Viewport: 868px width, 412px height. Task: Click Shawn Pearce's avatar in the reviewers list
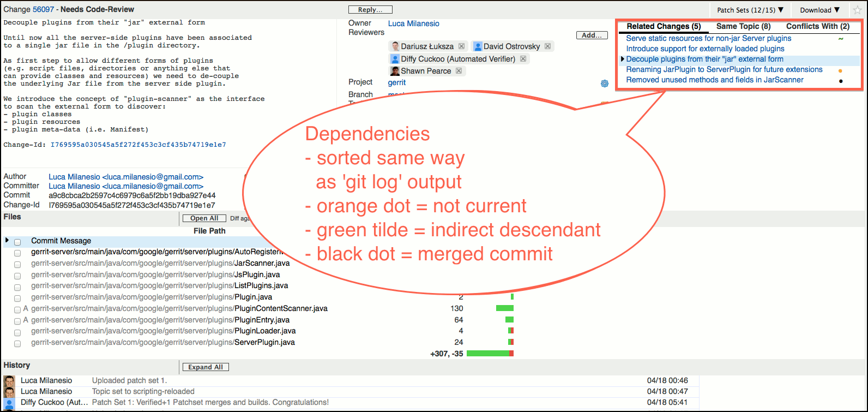pos(395,71)
